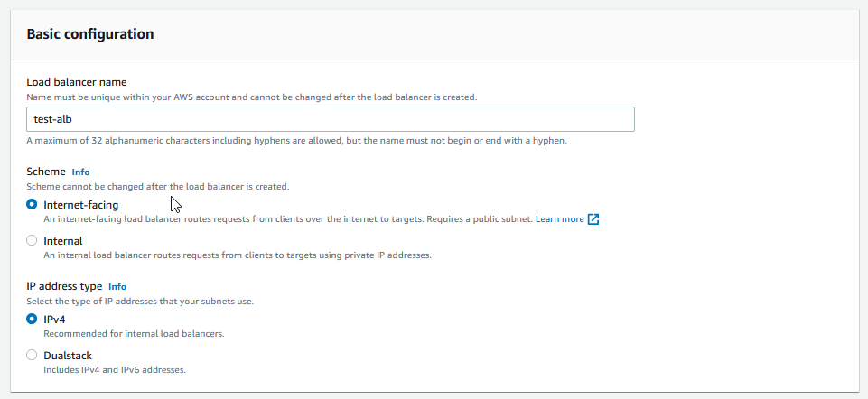The width and height of the screenshot is (868, 399).
Task: Click the 'Load balancer name' field label
Action: (76, 82)
